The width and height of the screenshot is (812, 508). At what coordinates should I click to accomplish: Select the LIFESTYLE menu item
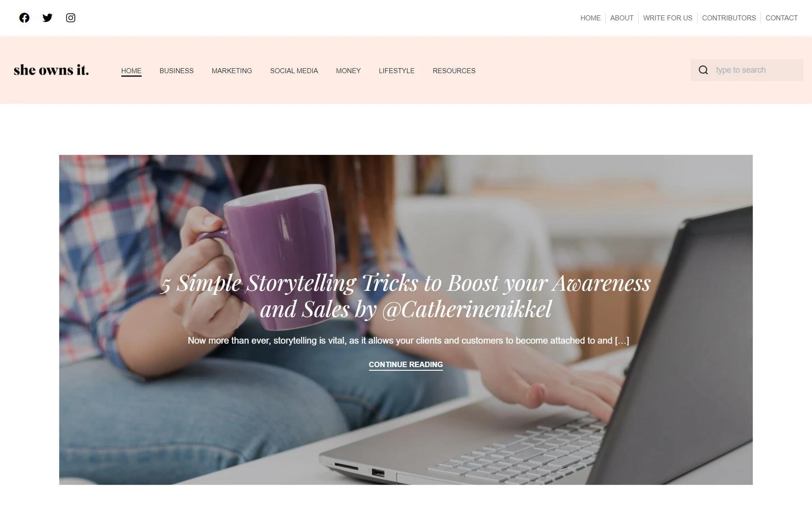click(x=397, y=71)
